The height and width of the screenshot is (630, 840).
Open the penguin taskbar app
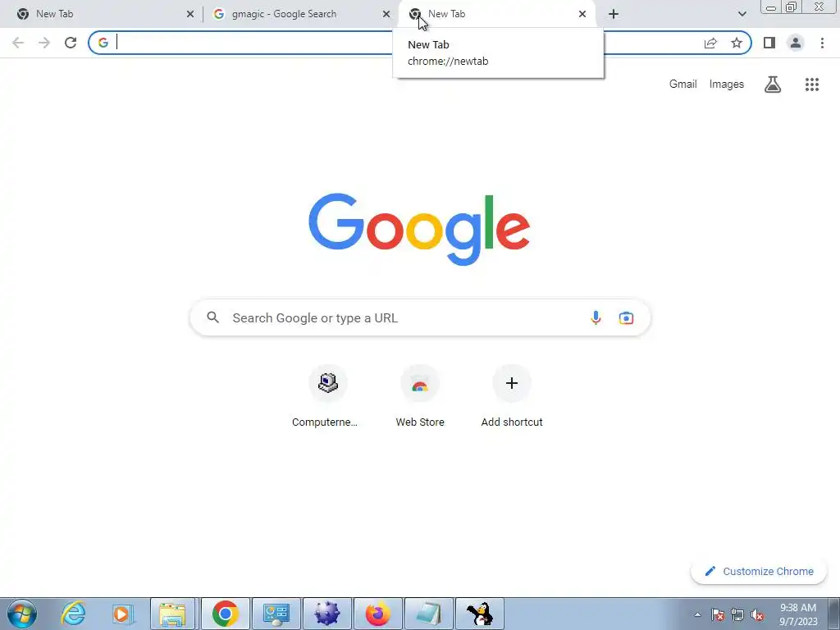click(x=479, y=614)
